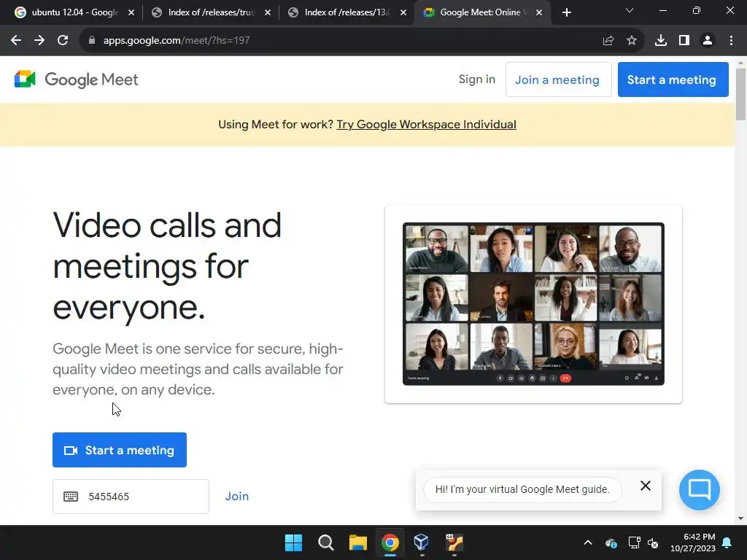The image size is (747, 560).
Task: Click the video call grid preview image
Action: [x=533, y=304]
